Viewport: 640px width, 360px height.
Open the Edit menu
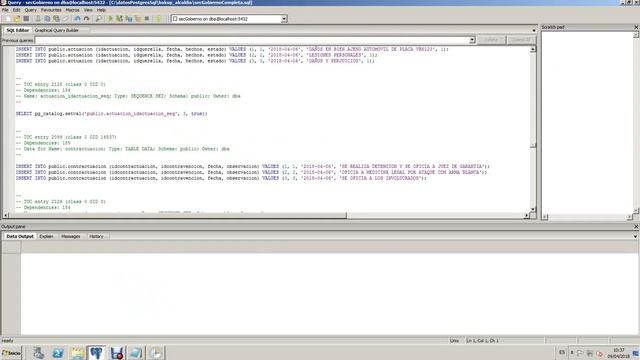tap(16, 10)
